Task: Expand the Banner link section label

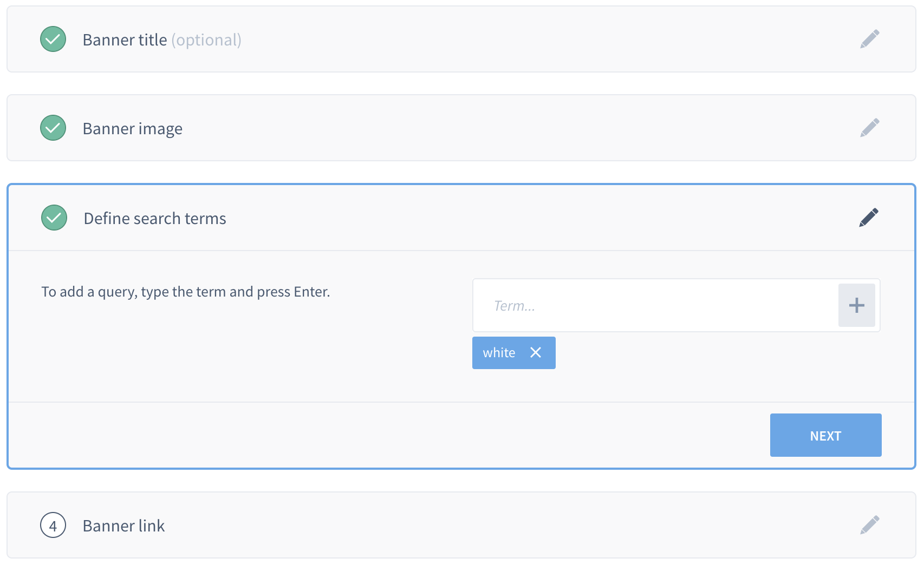Action: (x=123, y=526)
